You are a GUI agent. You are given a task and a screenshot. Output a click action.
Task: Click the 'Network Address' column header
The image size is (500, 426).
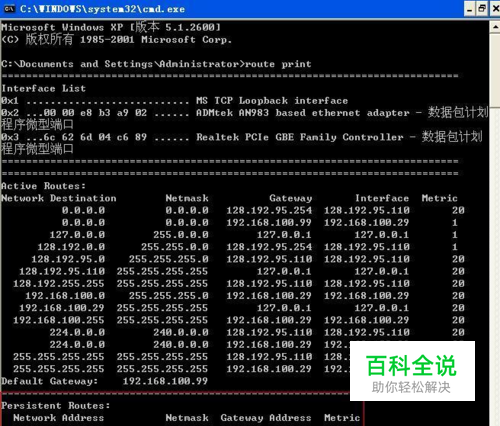(x=59, y=418)
